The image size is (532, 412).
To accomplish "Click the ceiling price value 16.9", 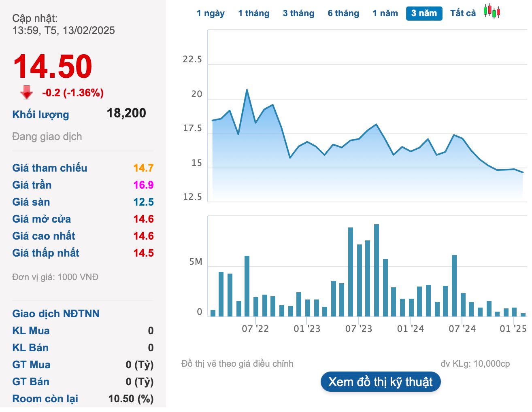I will tap(143, 185).
